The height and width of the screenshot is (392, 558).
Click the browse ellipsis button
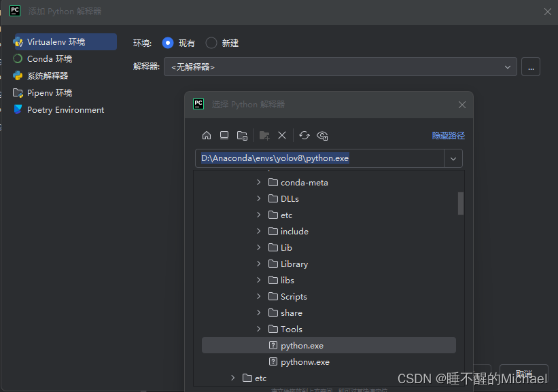coord(531,67)
